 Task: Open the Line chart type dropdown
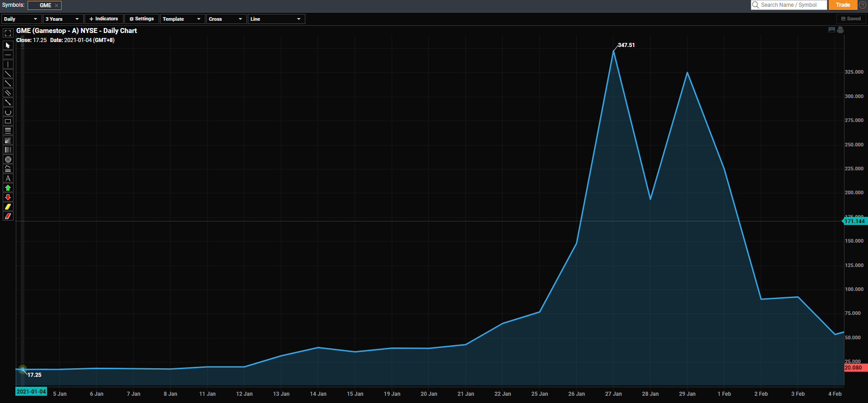[276, 19]
